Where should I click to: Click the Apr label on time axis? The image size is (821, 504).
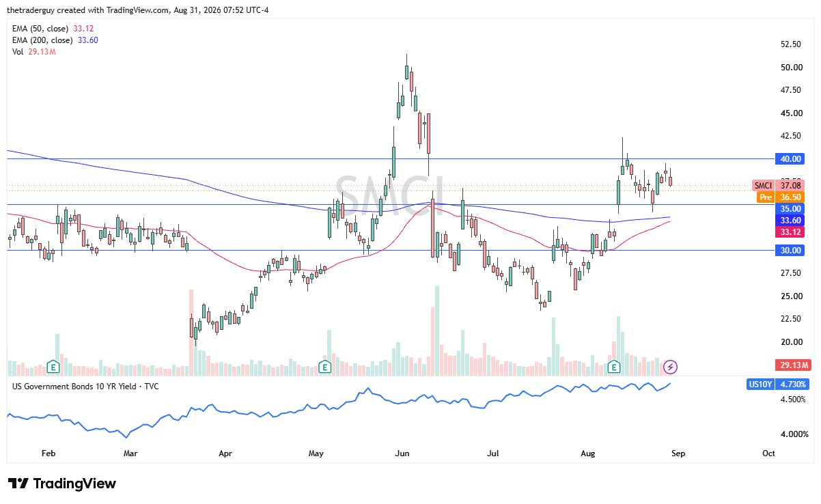[226, 453]
